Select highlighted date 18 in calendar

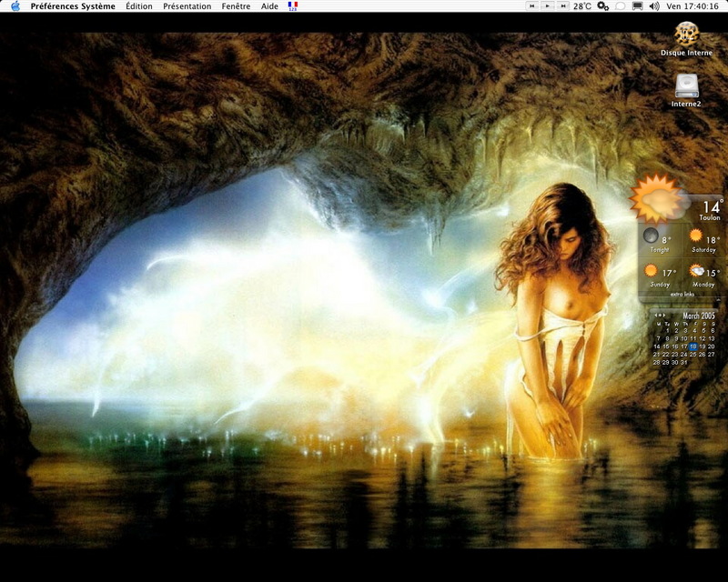[x=693, y=346]
